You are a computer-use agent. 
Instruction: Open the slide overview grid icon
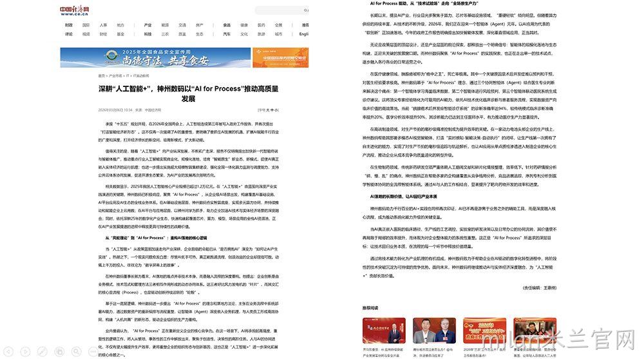(x=59, y=352)
